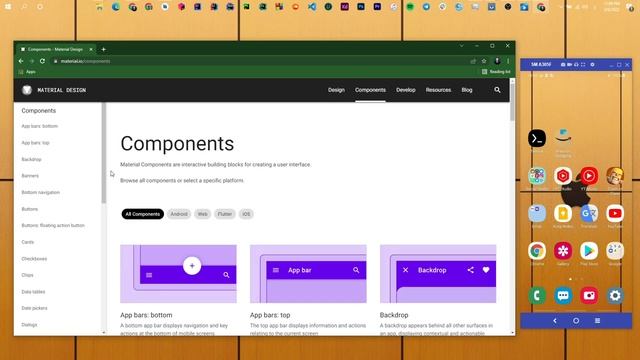The image size is (640, 360).
Task: Open the Reading list
Action: [496, 72]
